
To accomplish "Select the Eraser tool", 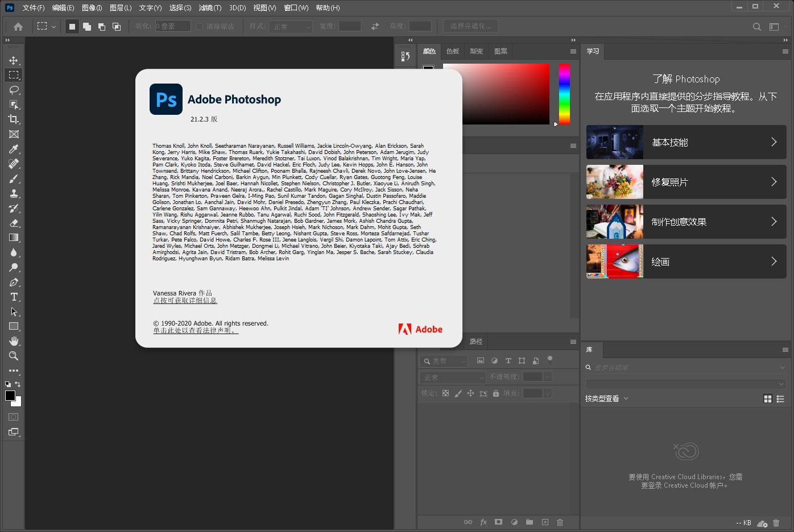I will [x=14, y=223].
